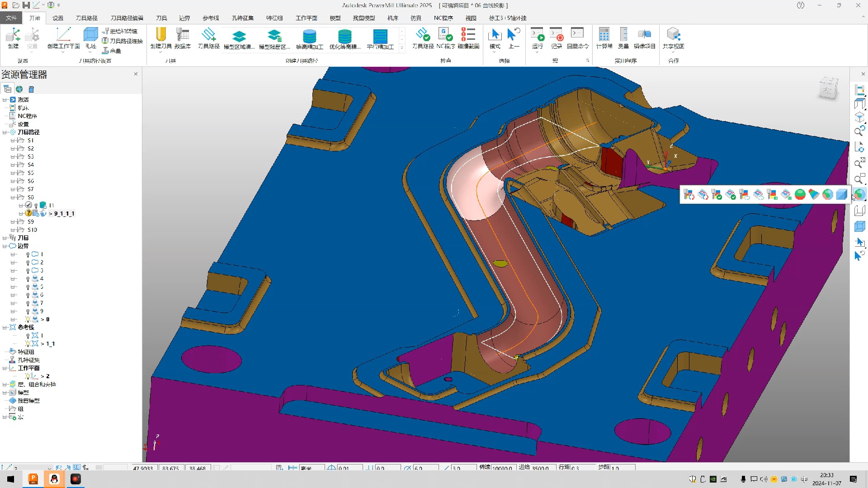
Task: Click the green sphere shading icon
Action: pos(800,195)
